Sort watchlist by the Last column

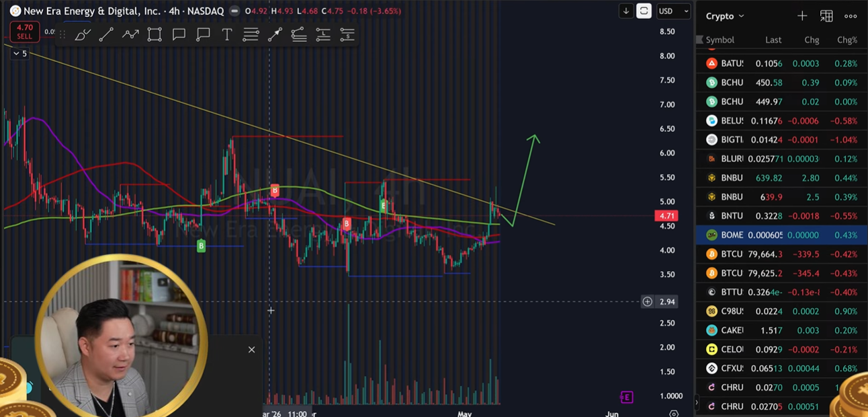pos(773,40)
